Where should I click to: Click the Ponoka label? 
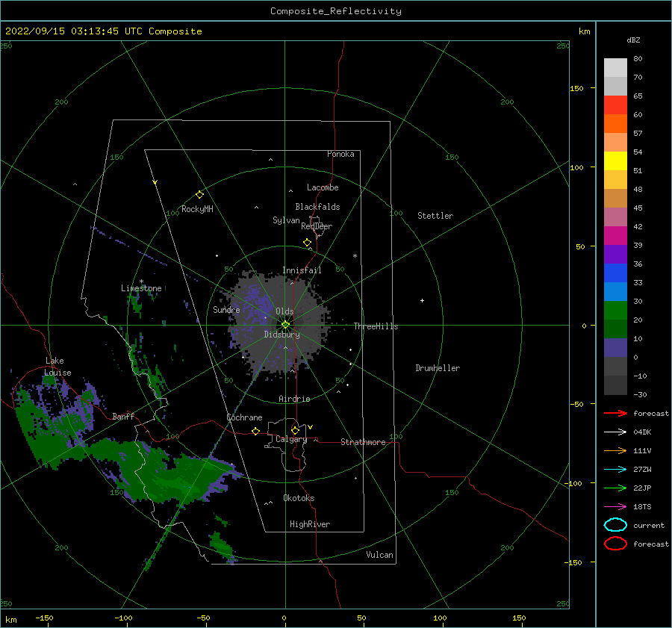[340, 154]
